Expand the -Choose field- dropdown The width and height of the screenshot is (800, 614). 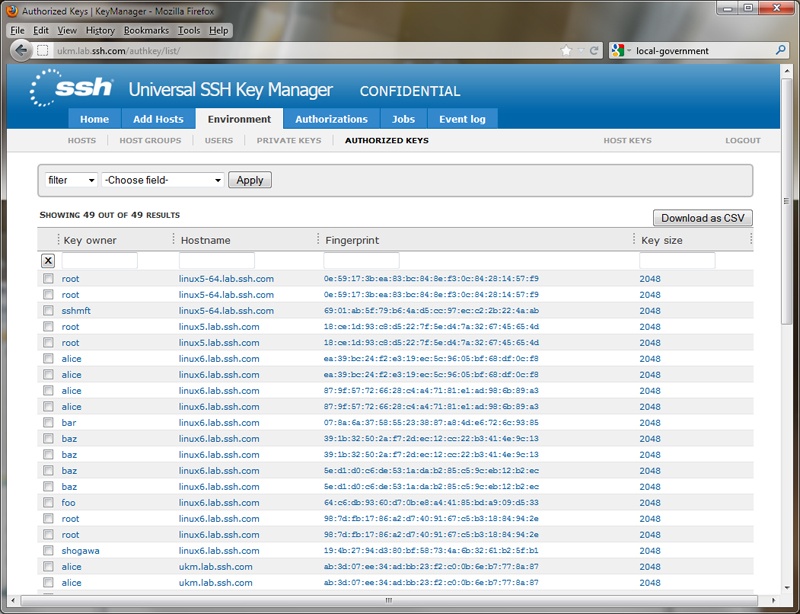coord(163,180)
